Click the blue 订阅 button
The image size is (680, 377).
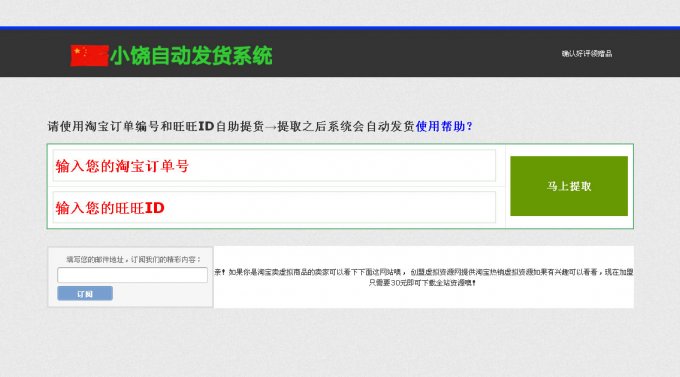coord(85,293)
